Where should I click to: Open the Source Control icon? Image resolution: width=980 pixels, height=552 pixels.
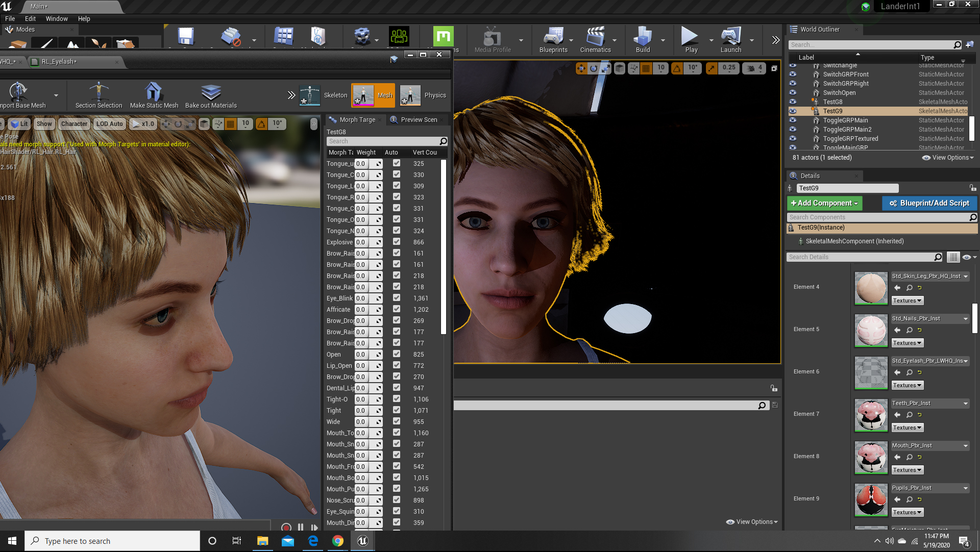(231, 37)
